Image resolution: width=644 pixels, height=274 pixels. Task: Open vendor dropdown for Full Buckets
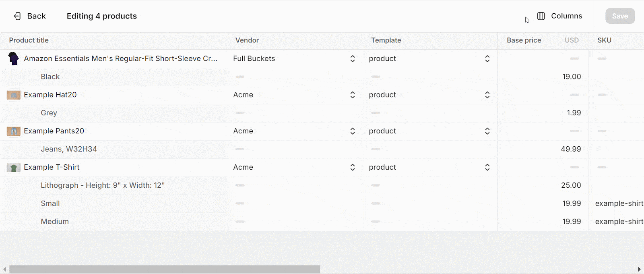pyautogui.click(x=353, y=59)
